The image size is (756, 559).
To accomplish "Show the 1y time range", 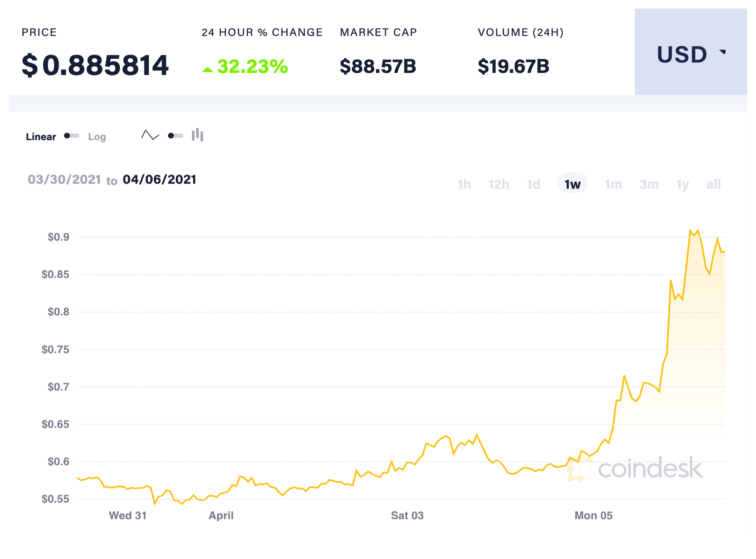I will (x=682, y=184).
